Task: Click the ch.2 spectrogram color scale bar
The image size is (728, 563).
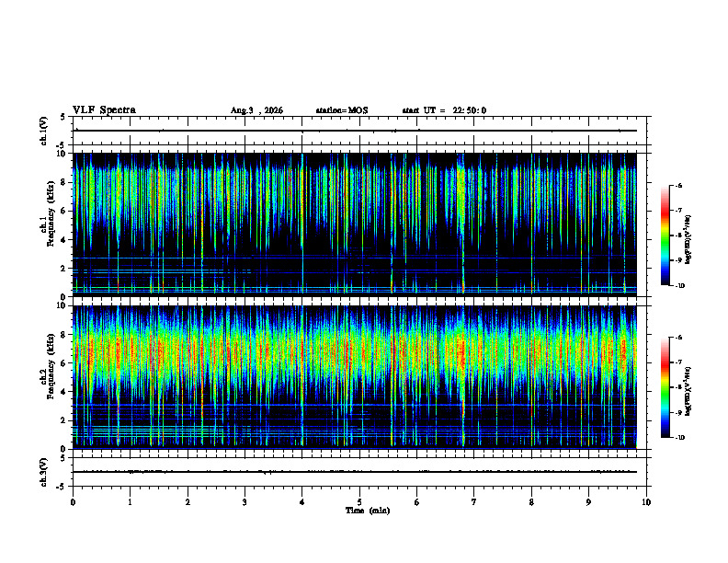Action: [x=665, y=387]
